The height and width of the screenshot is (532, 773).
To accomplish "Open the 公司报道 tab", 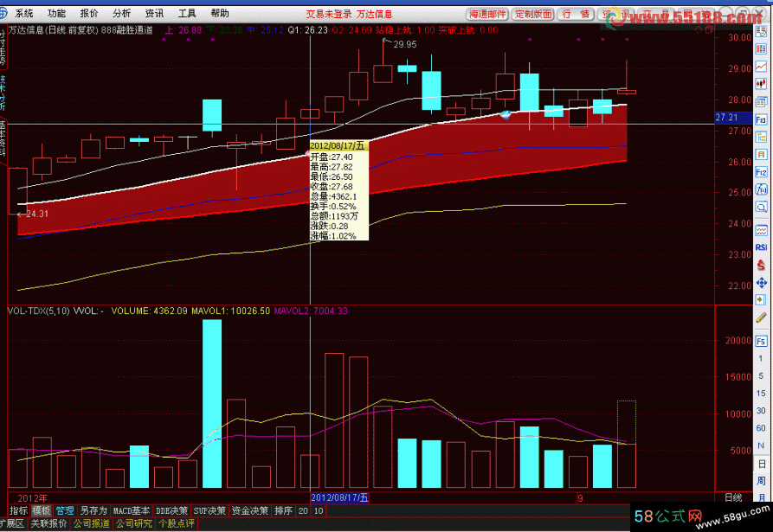I will click(x=92, y=523).
